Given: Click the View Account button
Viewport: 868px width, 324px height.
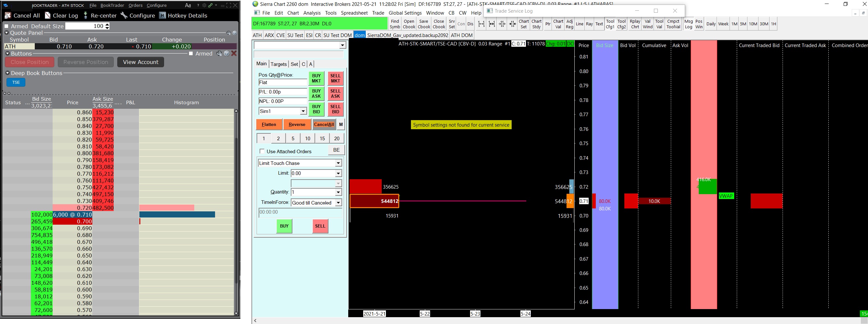Looking at the screenshot, I should pos(141,62).
